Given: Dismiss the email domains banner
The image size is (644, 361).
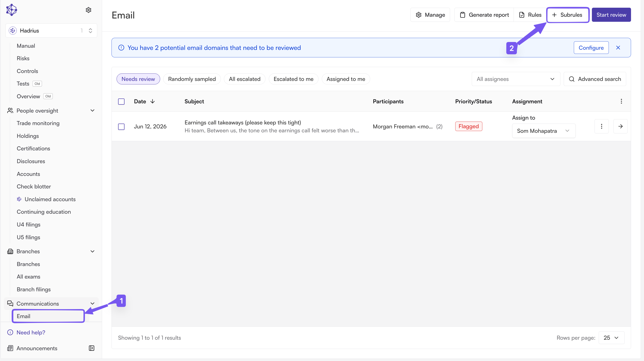Looking at the screenshot, I should 618,48.
